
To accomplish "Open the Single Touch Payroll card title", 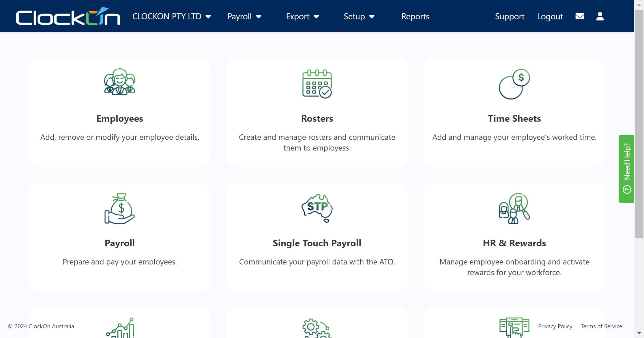I will pos(317,243).
